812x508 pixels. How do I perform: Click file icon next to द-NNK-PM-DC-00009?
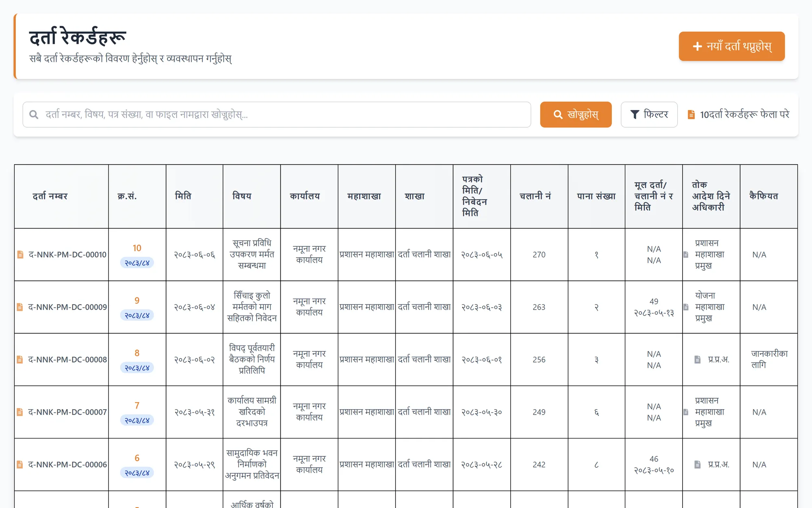click(x=20, y=307)
